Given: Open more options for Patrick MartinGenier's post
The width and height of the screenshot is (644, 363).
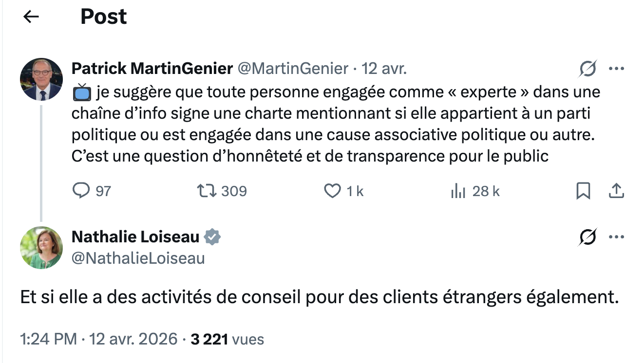Looking at the screenshot, I should tap(617, 69).
